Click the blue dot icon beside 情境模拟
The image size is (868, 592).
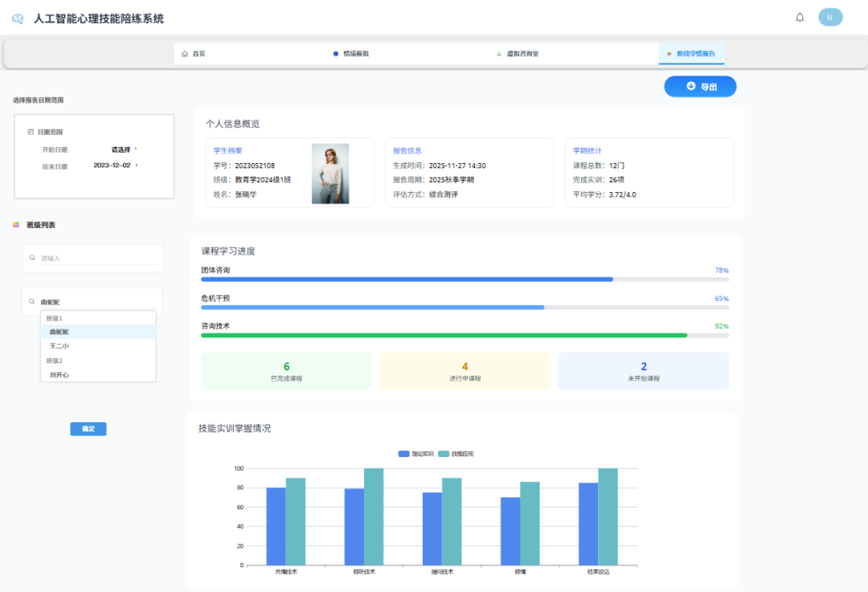335,53
